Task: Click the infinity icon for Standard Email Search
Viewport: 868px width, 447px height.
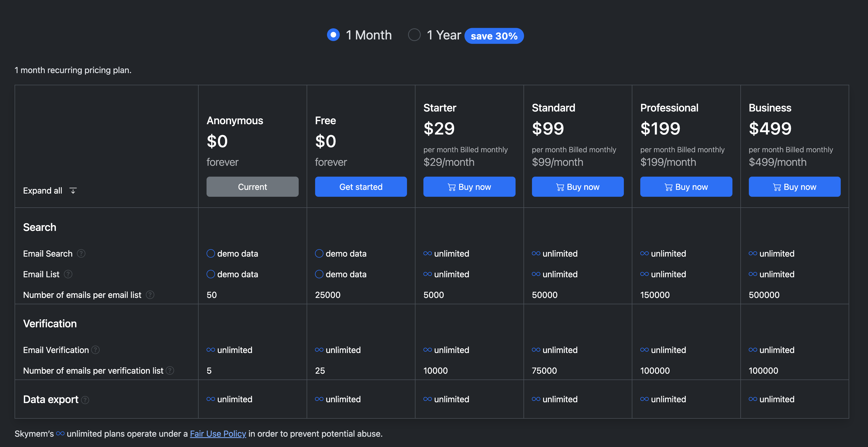Action: [x=536, y=253]
